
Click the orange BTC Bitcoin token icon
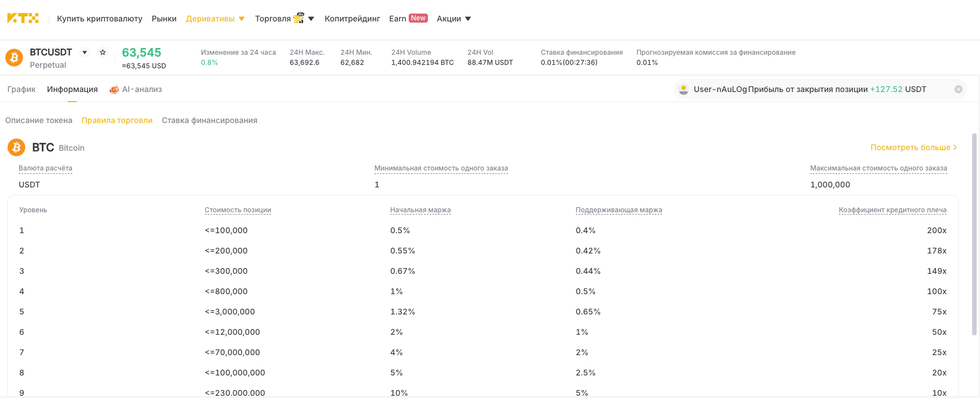[16, 147]
